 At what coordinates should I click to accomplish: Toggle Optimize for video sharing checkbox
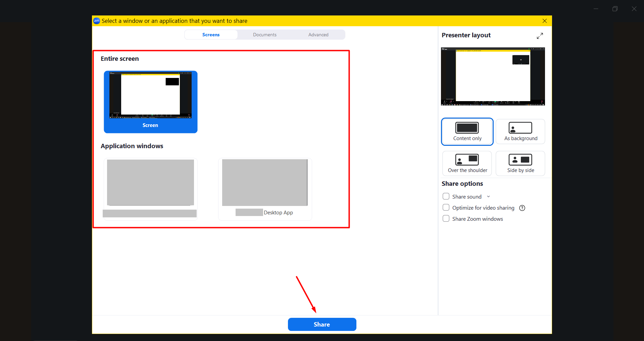pyautogui.click(x=446, y=208)
